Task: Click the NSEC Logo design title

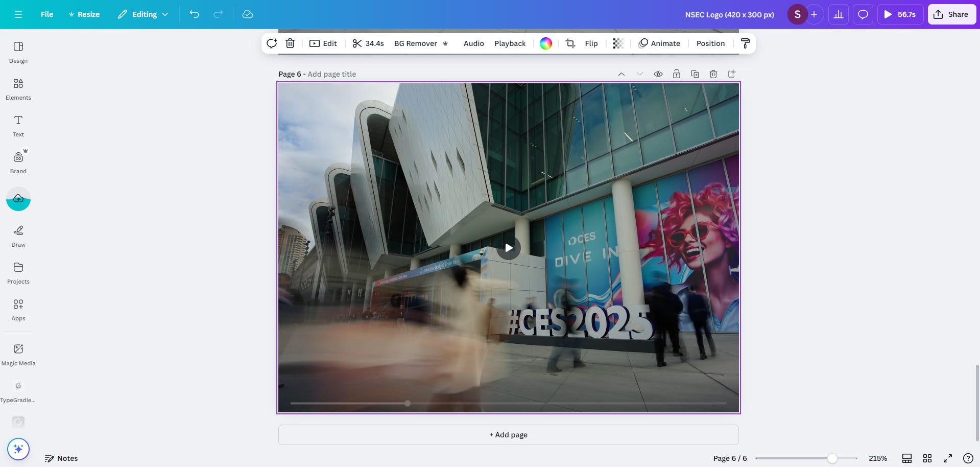Action: pyautogui.click(x=729, y=14)
